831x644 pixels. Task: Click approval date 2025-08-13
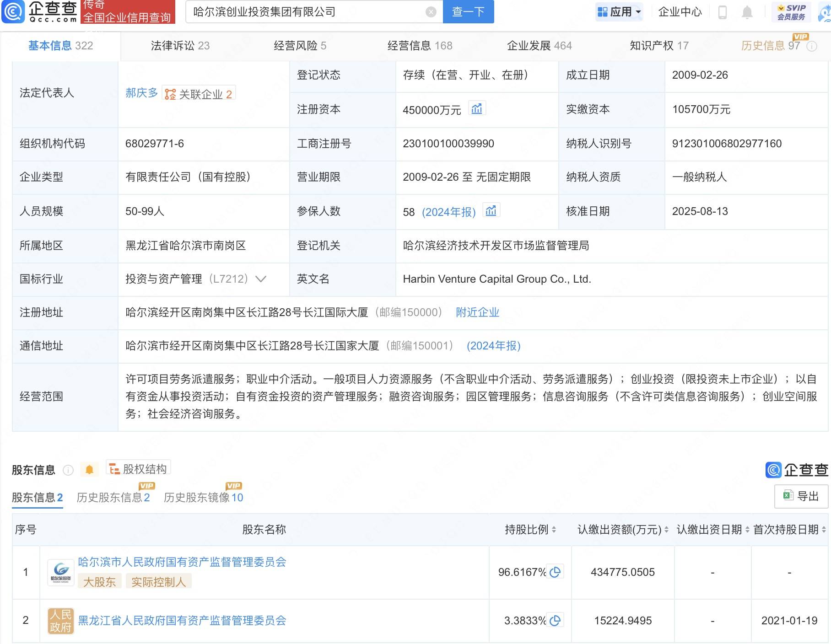[x=700, y=211]
